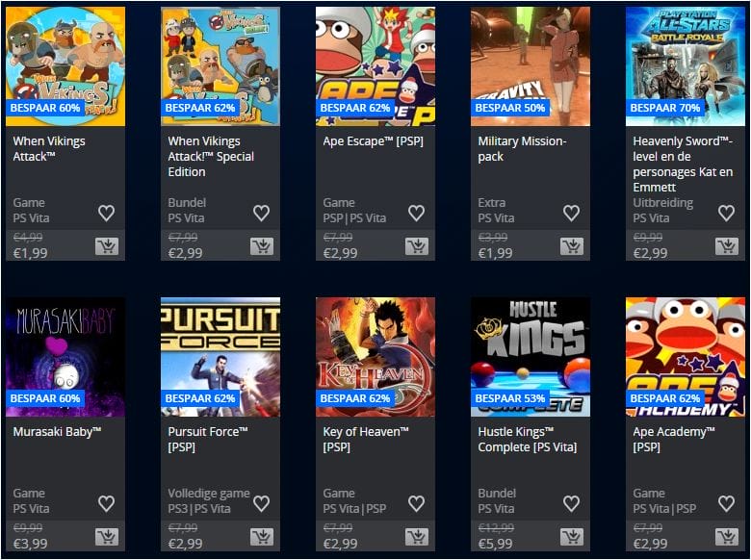751x560 pixels.
Task: Add Ape Escape PSP to cart
Action: [417, 246]
